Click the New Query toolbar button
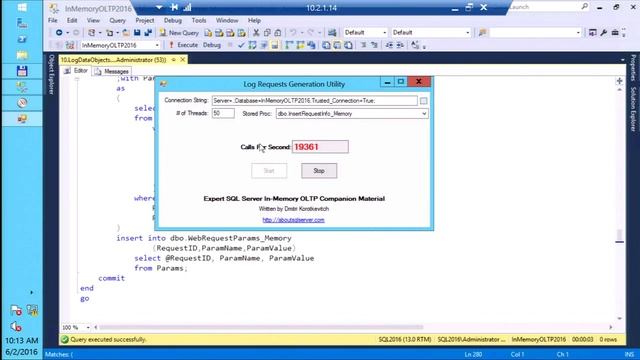The width and height of the screenshot is (640, 360). click(x=179, y=33)
